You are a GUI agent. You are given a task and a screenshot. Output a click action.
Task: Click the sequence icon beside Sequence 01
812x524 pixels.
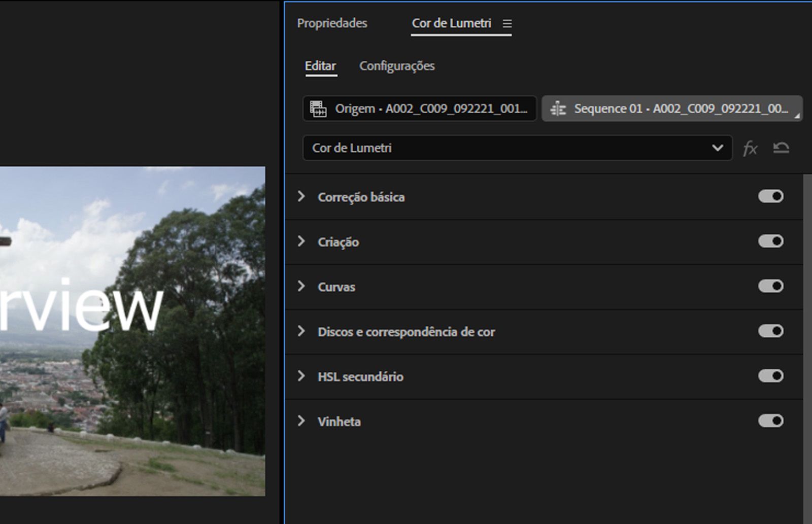[558, 109]
